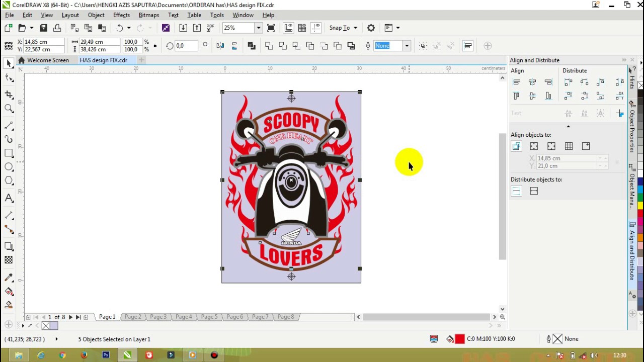Open the Effects menu
This screenshot has width=644, height=362.
coord(121,15)
